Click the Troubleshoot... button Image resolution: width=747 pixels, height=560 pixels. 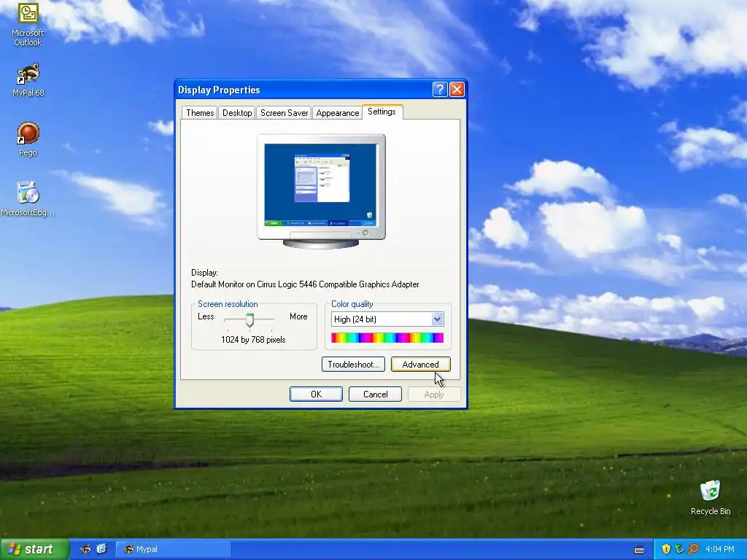tap(353, 365)
